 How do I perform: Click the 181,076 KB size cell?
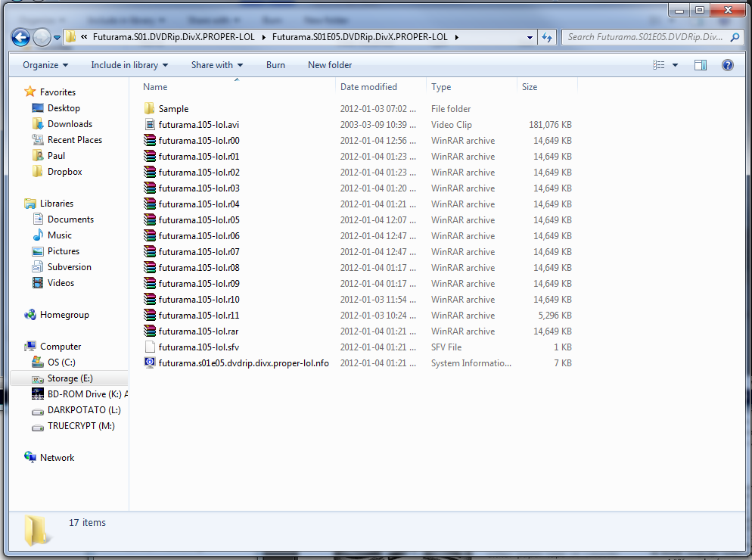(x=550, y=124)
